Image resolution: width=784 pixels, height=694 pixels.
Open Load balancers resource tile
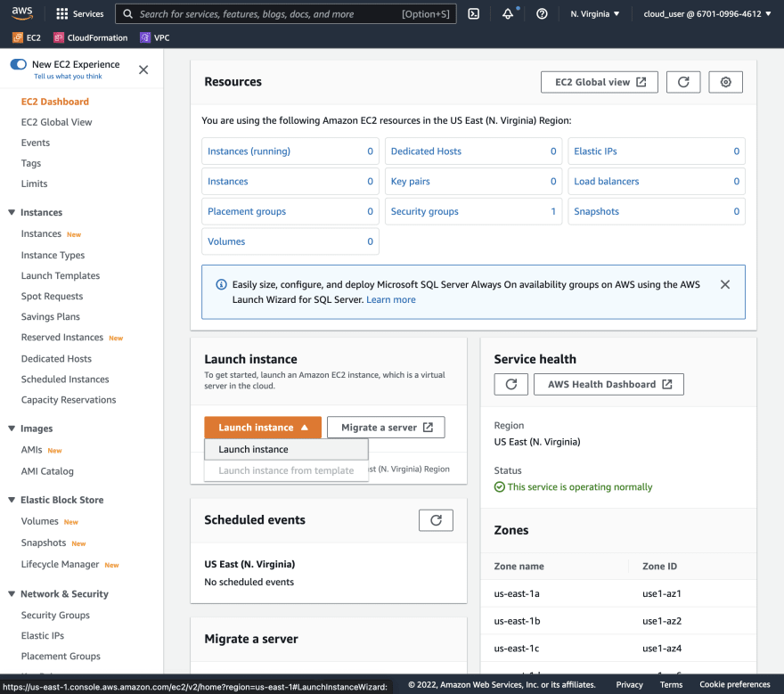657,181
